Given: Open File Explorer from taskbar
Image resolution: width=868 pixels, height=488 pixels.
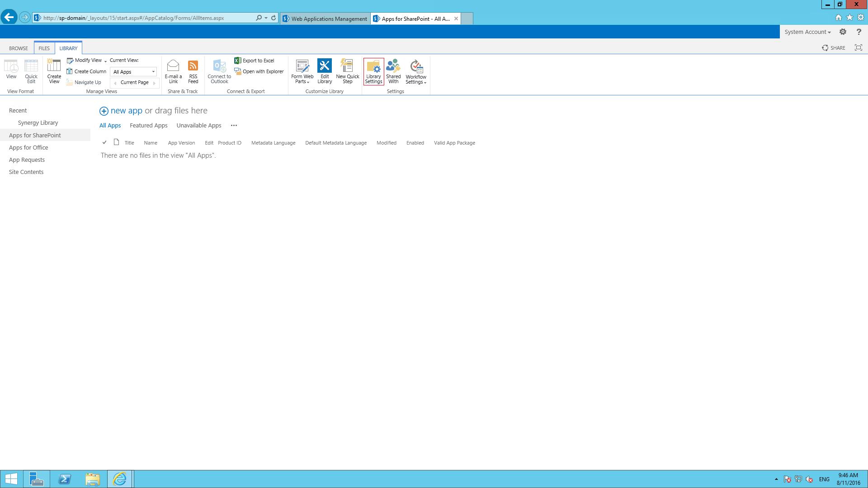Looking at the screenshot, I should point(92,479).
